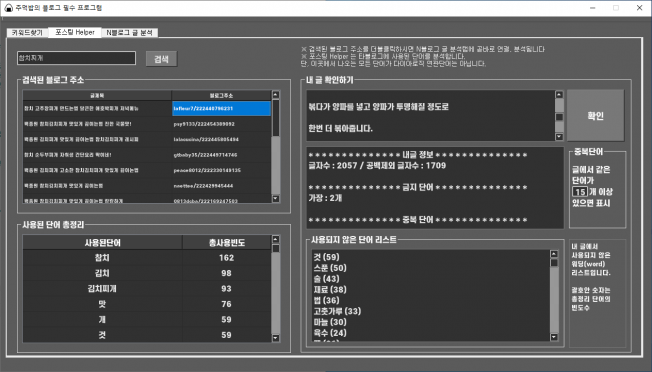
Task: Click the title cell of the gtbaby35 row
Action: (97, 155)
